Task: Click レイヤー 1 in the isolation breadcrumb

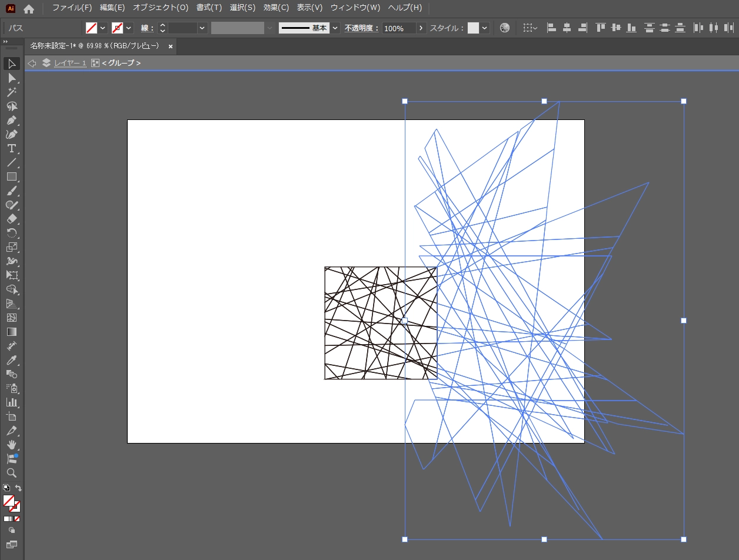Action: pos(70,63)
